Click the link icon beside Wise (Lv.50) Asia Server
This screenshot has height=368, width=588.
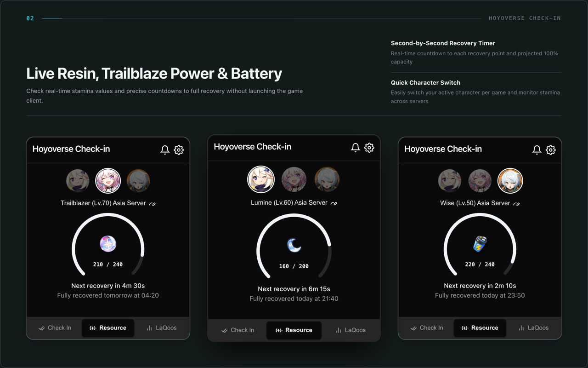[517, 203]
